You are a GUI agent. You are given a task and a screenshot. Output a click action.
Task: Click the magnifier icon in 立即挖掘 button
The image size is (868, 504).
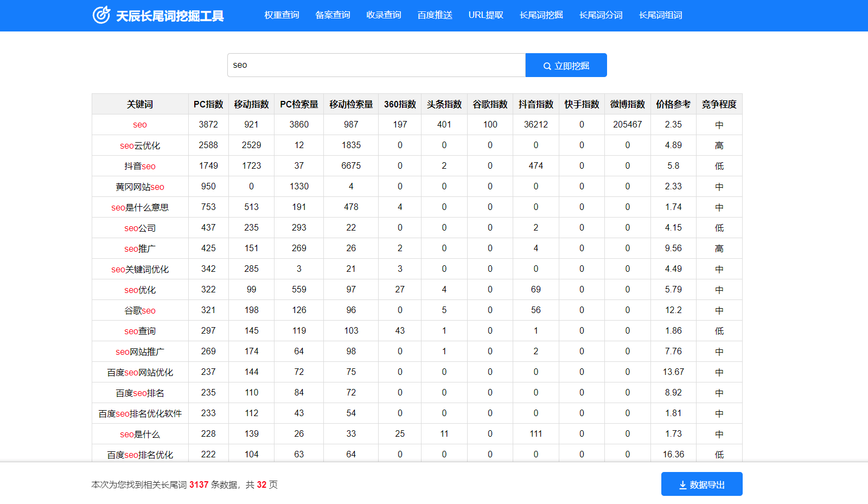(x=547, y=66)
